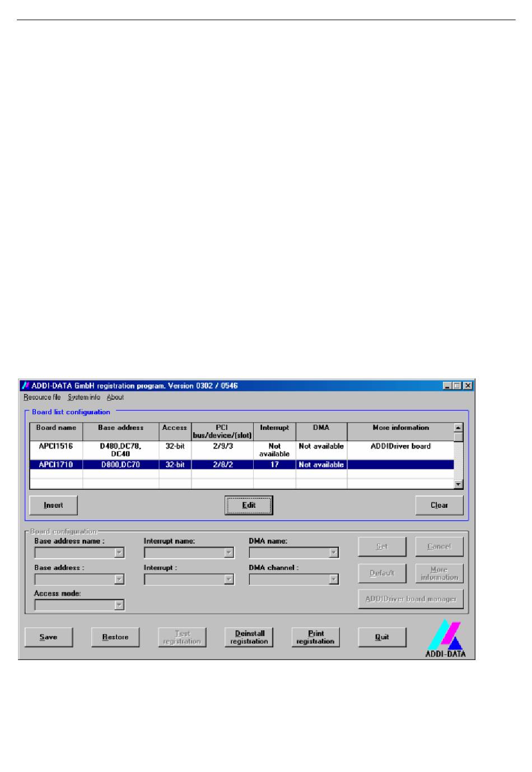Minimize the registration program window
This screenshot has height=772, width=532.
(x=447, y=386)
